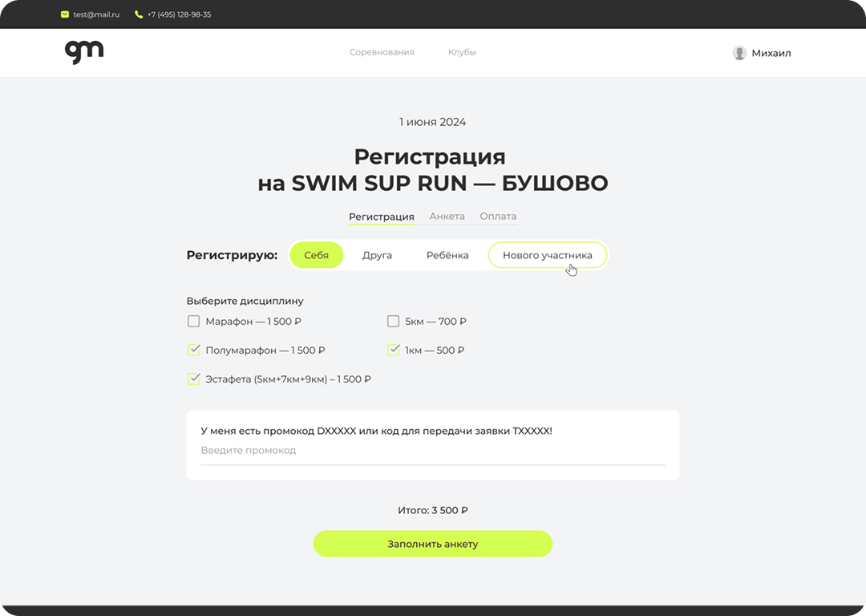Image resolution: width=866 pixels, height=616 pixels.
Task: Switch to the Оплата step tab
Action: (498, 217)
